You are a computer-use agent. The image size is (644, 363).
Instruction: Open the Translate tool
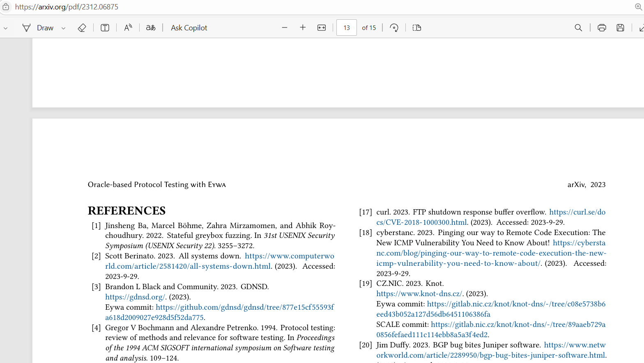(x=151, y=27)
